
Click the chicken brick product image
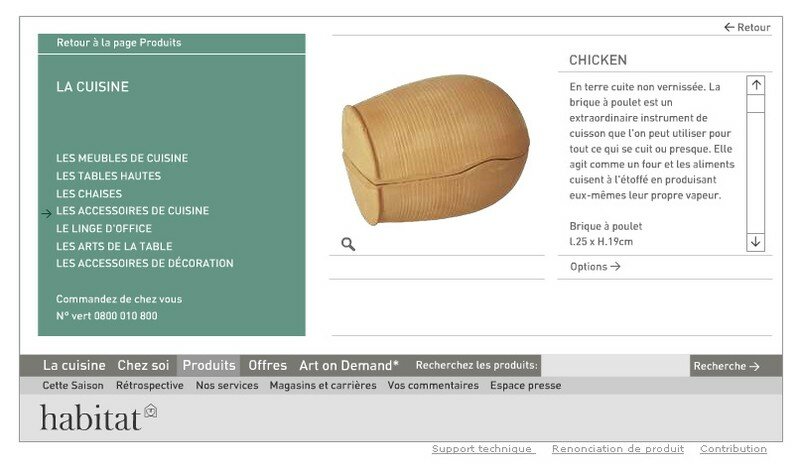[x=435, y=149]
